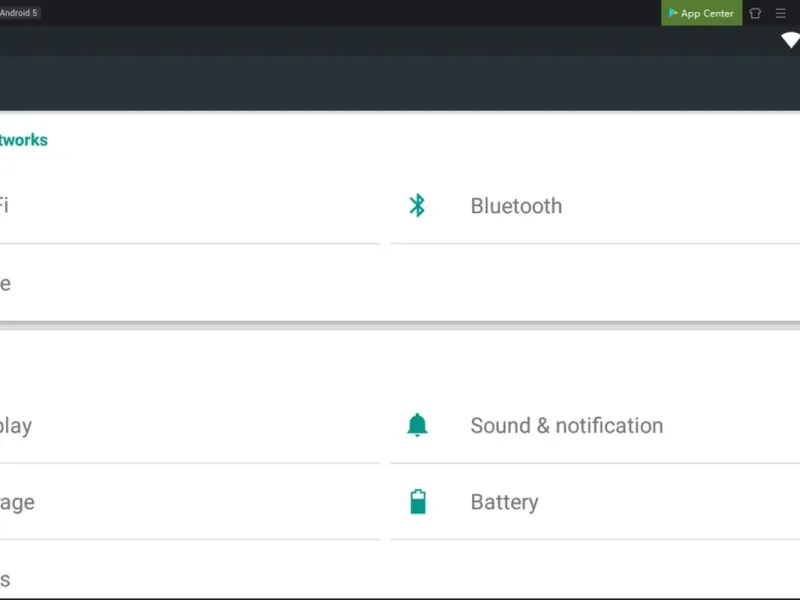800x600 pixels.
Task: Open the hamburger menu in title bar
Action: click(781, 13)
